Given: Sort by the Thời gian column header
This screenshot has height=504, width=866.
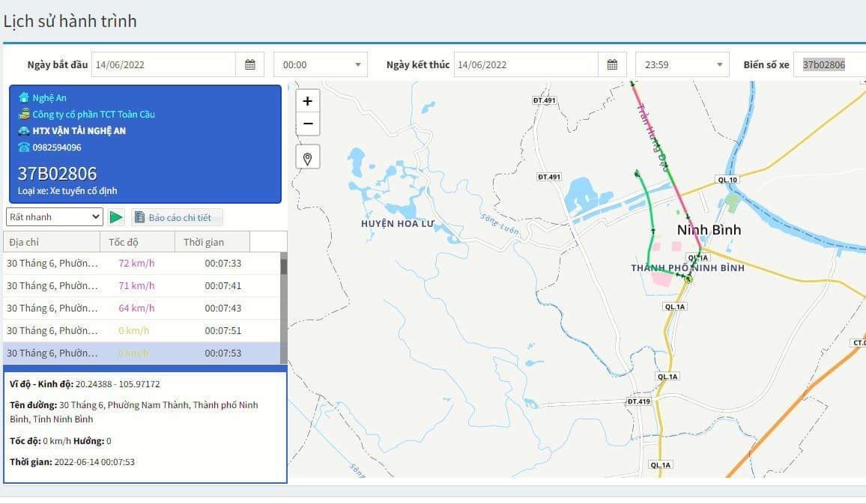Looking at the screenshot, I should coord(213,242).
